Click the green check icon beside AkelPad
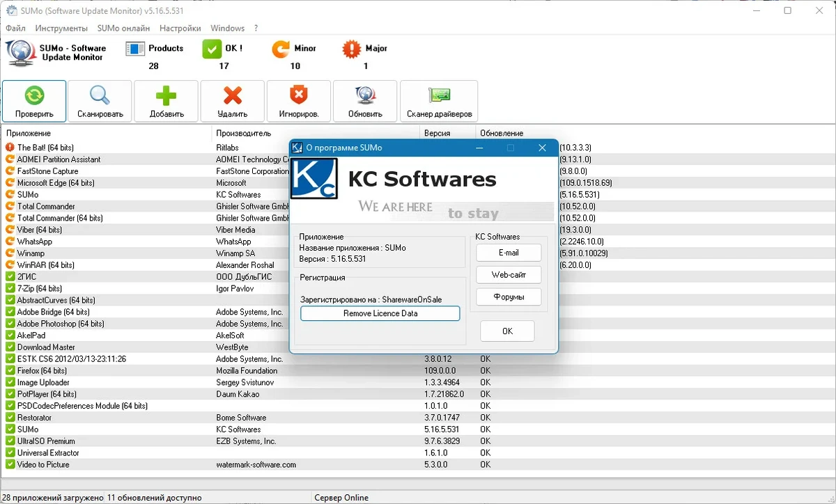The height and width of the screenshot is (504, 836). [x=10, y=336]
